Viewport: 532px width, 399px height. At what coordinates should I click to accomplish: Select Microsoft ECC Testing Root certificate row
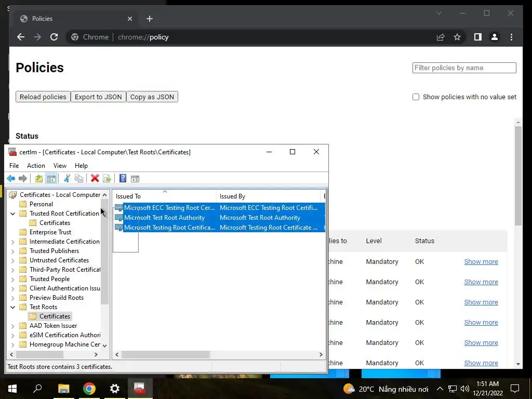[219, 208]
